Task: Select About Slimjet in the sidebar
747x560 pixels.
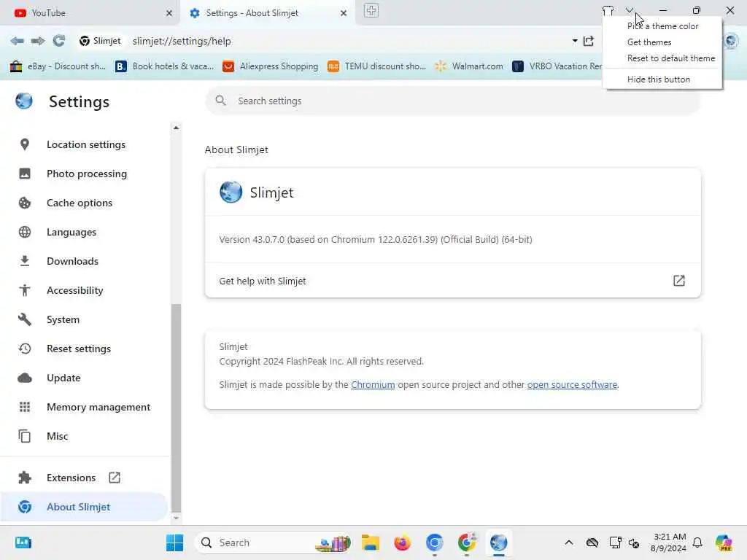Action: tap(84, 507)
